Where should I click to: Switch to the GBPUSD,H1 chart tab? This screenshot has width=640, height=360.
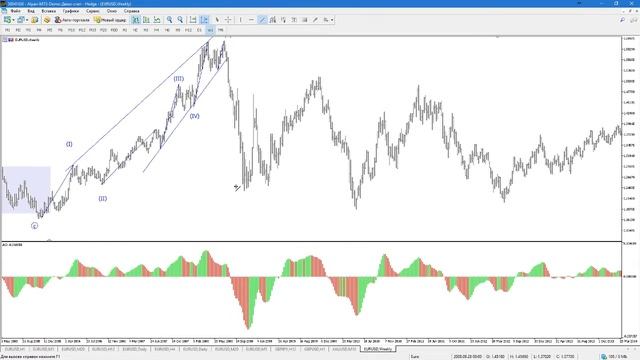314,349
